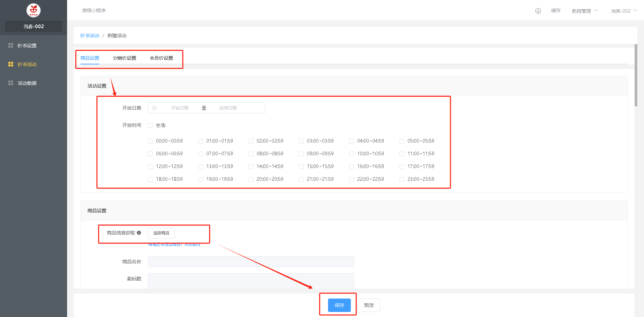Go back via 秒杀活动 breadcrumb link
This screenshot has width=644, height=317.
point(90,36)
